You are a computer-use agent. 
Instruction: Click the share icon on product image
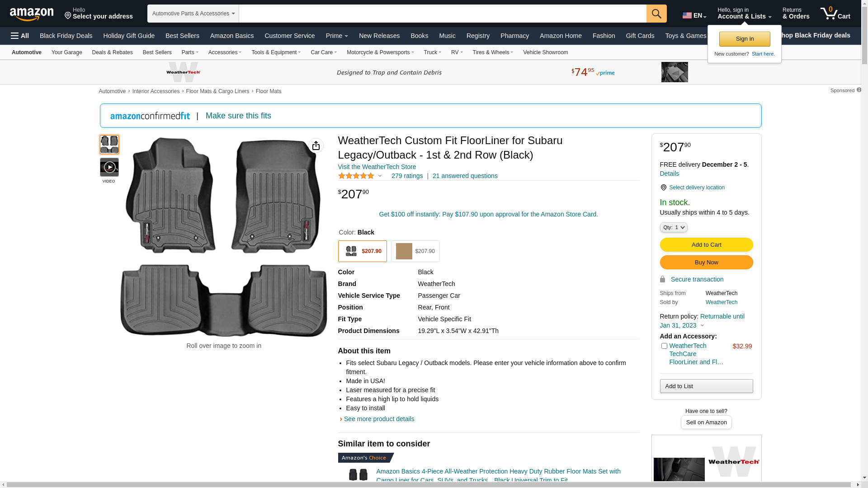[x=316, y=145]
